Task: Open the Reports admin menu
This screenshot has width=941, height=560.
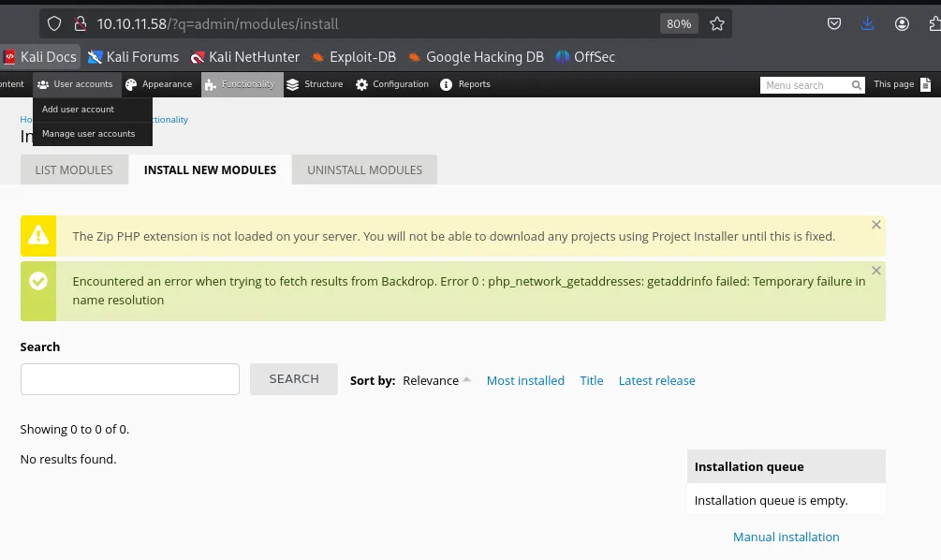Action: tap(465, 84)
